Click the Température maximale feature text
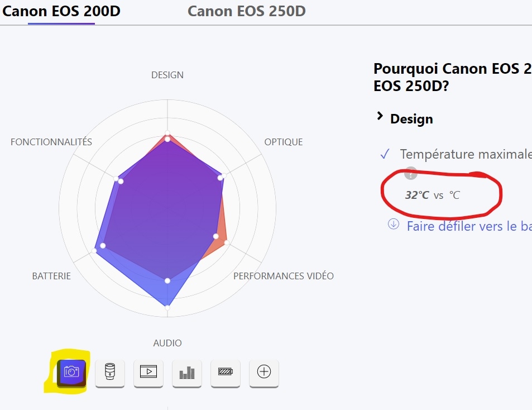532x410 pixels. (466, 154)
